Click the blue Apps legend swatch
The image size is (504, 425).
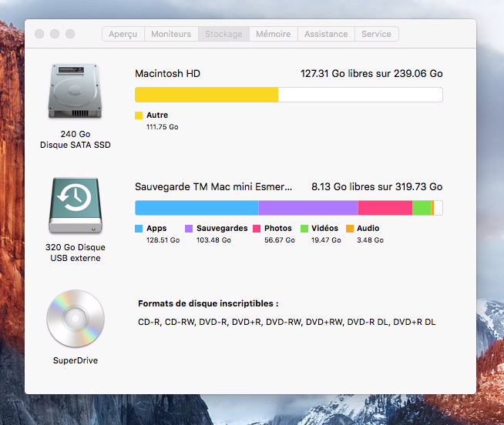[139, 229]
